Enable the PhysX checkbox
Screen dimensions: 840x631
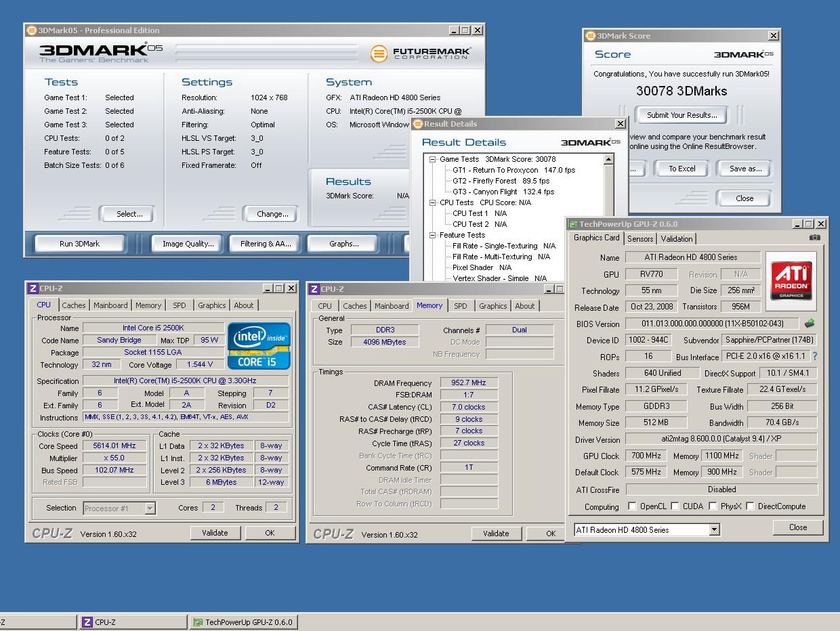tap(713, 506)
